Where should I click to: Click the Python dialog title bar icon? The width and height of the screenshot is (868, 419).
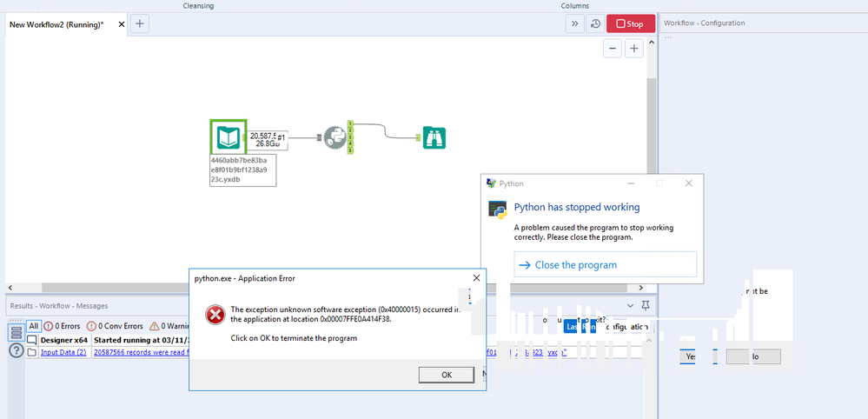(490, 183)
